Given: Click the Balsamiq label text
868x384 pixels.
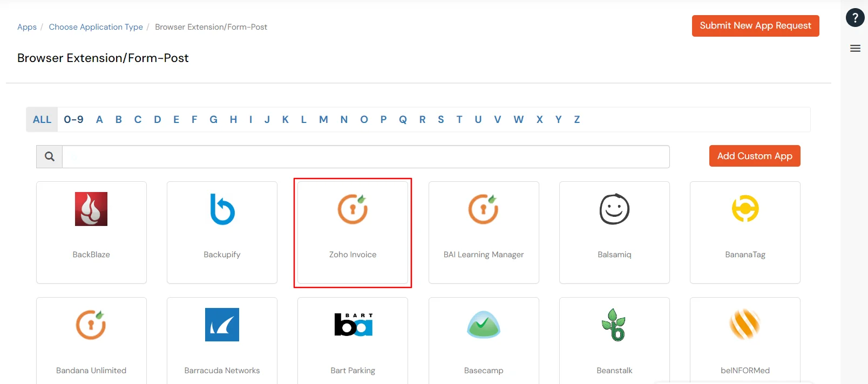Looking at the screenshot, I should pyautogui.click(x=614, y=255).
